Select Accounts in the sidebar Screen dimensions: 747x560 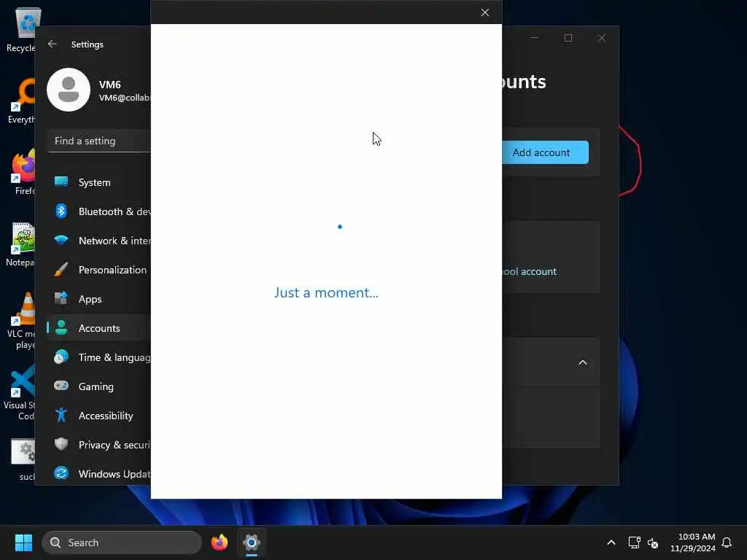99,328
